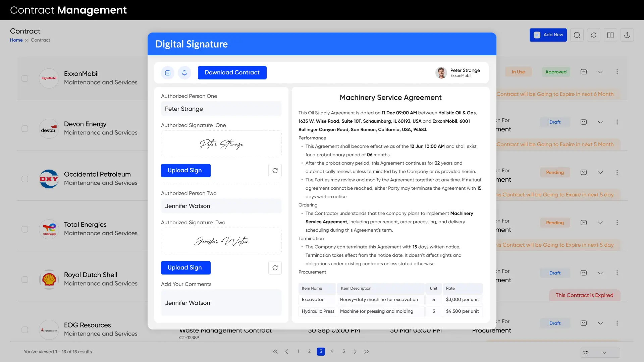Click the Download Contract button

[232, 73]
